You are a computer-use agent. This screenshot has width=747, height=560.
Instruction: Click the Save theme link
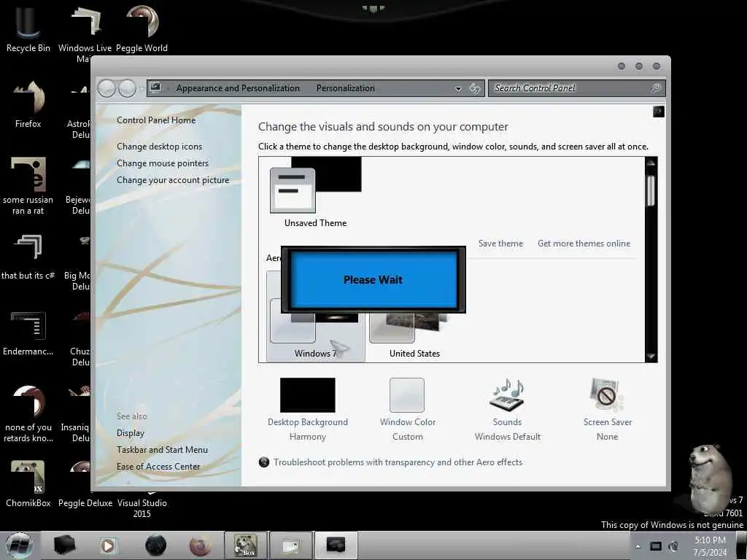pyautogui.click(x=500, y=244)
